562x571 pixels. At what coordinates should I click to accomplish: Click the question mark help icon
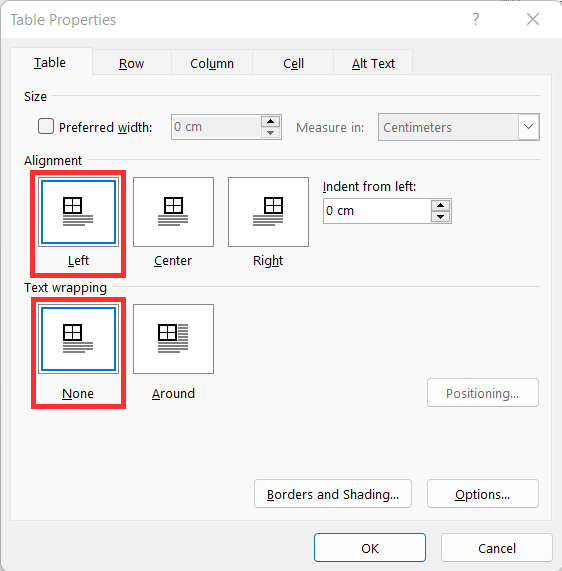click(475, 19)
